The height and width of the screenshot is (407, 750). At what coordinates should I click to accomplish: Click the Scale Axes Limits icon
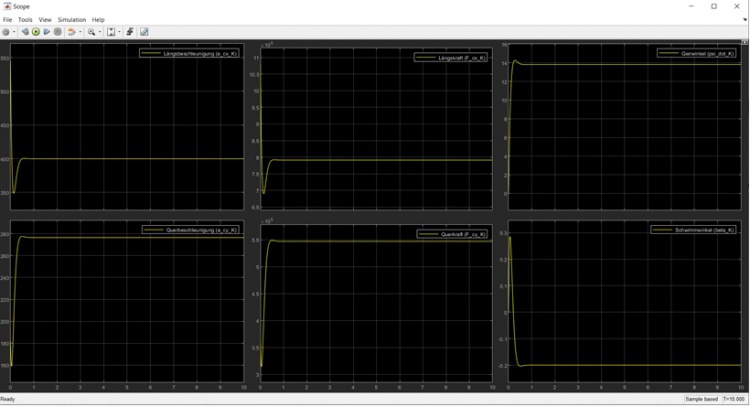point(111,31)
